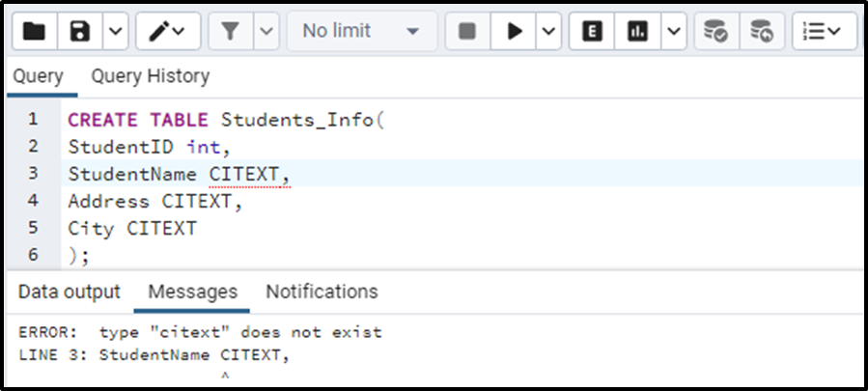
Task: Open explain options dropdown arrow
Action: point(674,32)
